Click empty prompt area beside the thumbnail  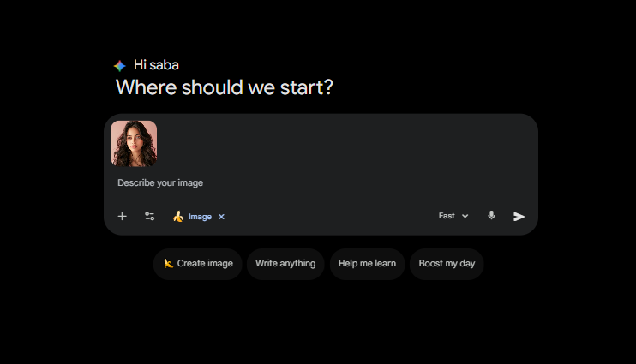[x=343, y=144]
